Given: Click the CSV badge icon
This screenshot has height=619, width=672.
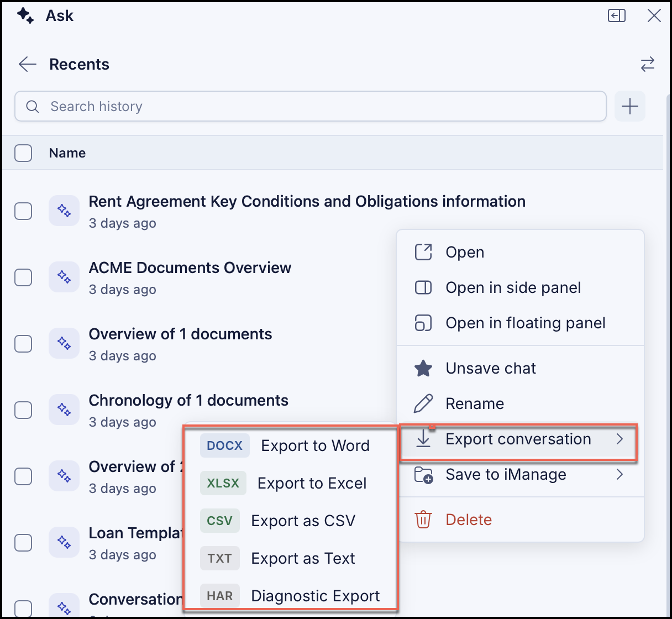Looking at the screenshot, I should point(220,521).
